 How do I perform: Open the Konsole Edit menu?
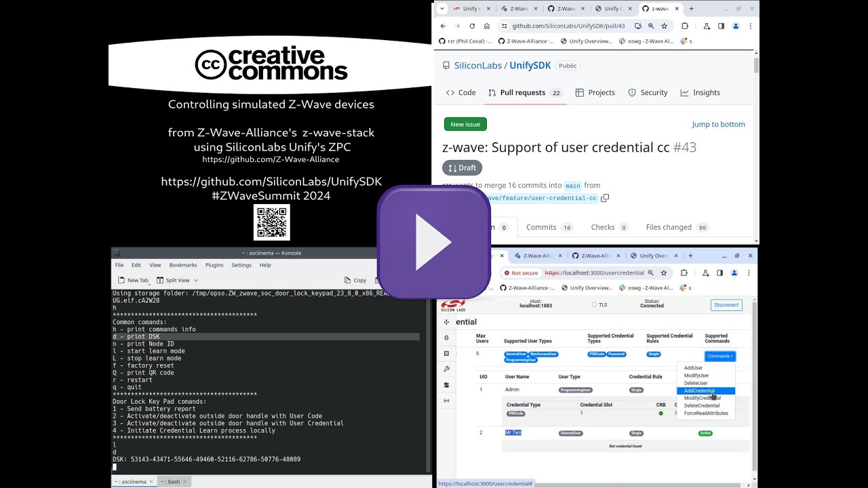point(136,265)
